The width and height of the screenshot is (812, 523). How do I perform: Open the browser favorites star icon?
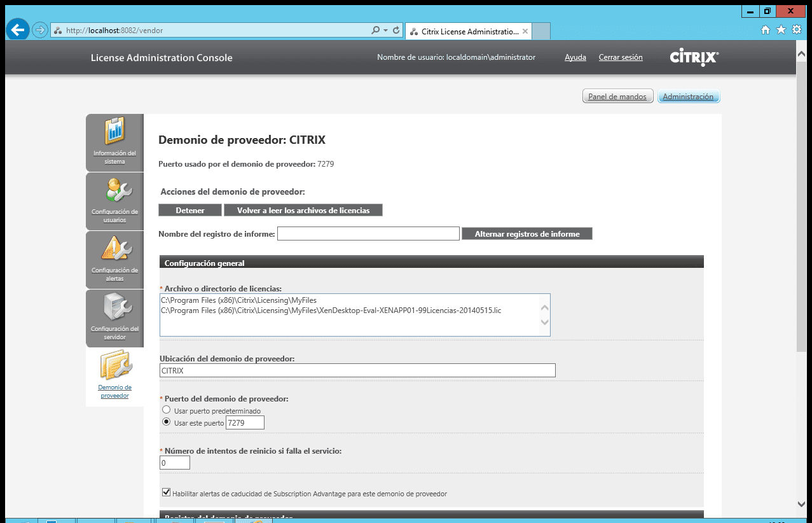(781, 30)
